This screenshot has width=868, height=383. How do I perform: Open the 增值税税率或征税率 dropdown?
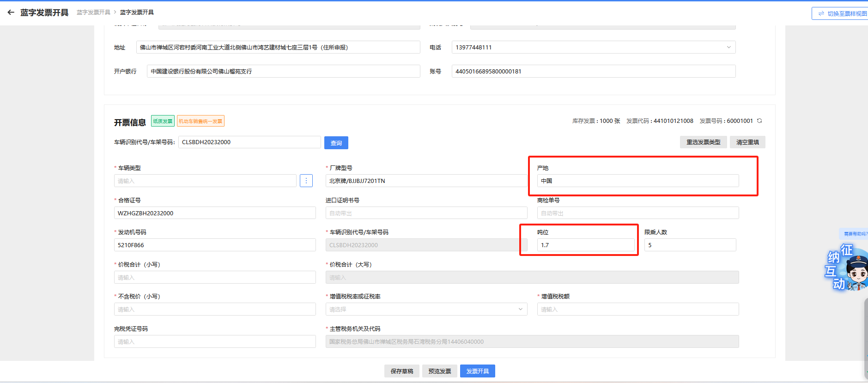(x=426, y=309)
